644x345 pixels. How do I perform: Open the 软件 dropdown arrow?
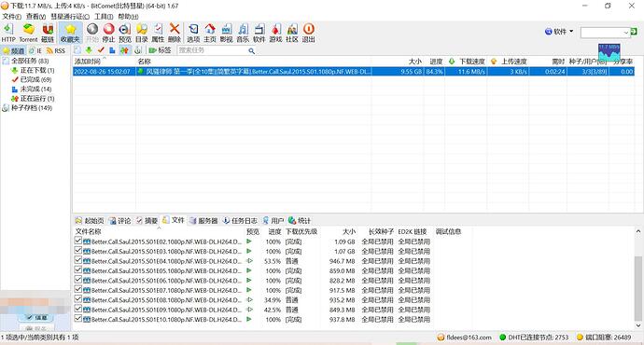pos(571,32)
